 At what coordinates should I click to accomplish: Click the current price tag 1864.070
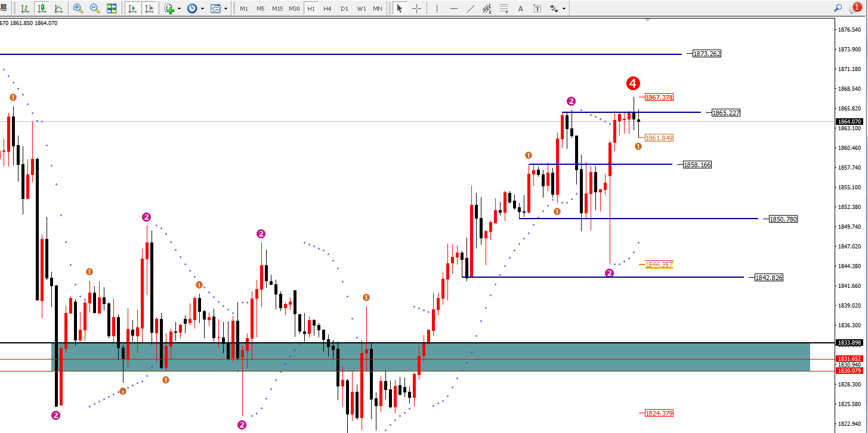[850, 121]
